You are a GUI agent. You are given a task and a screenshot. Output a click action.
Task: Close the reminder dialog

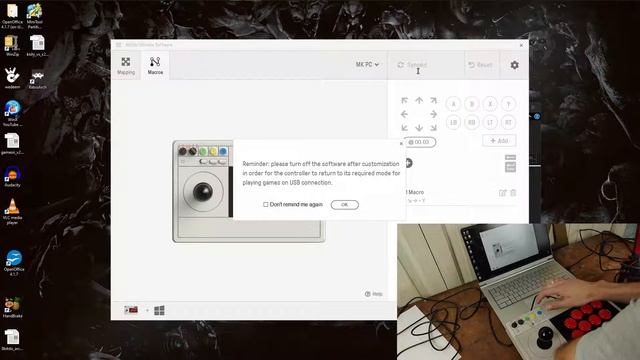tap(401, 144)
